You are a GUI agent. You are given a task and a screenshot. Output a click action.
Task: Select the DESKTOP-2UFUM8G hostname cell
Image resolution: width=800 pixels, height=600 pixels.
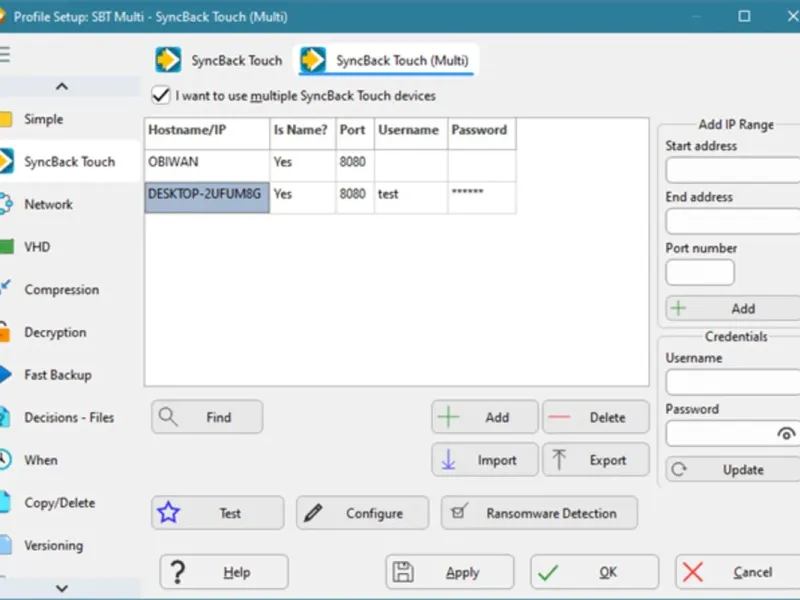(207, 197)
